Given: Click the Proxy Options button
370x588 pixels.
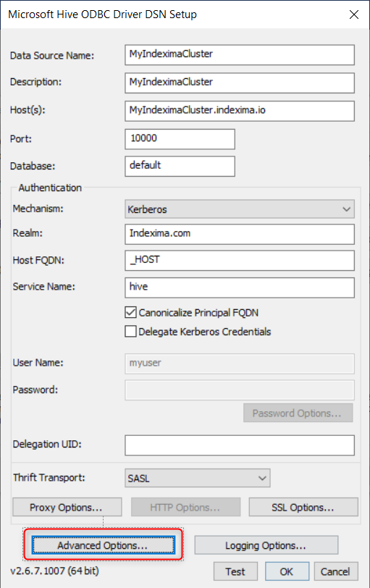Looking at the screenshot, I should tap(67, 508).
